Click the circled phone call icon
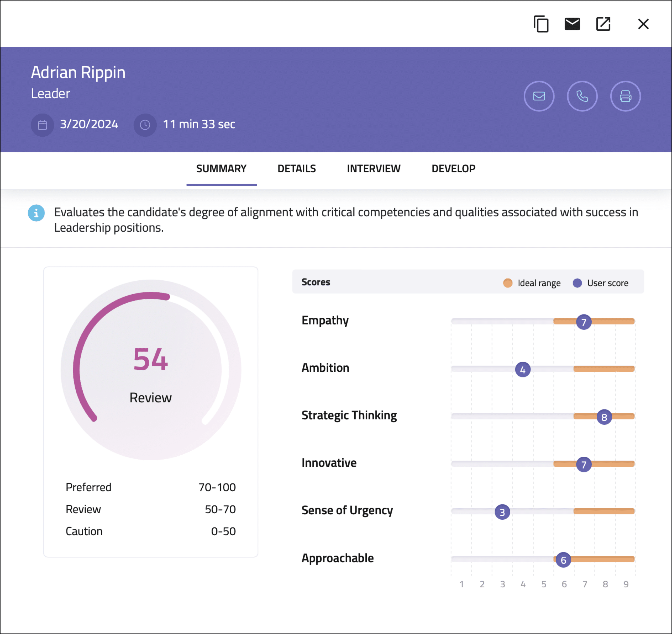This screenshot has width=672, height=634. pos(582,96)
